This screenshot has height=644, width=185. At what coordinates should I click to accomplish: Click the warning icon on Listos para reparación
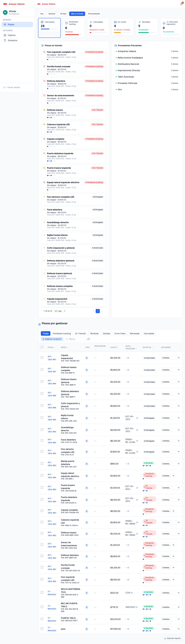click(164, 23)
